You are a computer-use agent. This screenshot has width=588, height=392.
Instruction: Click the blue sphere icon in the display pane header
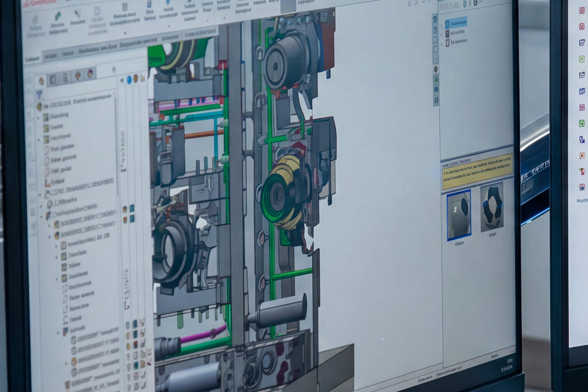click(x=129, y=80)
